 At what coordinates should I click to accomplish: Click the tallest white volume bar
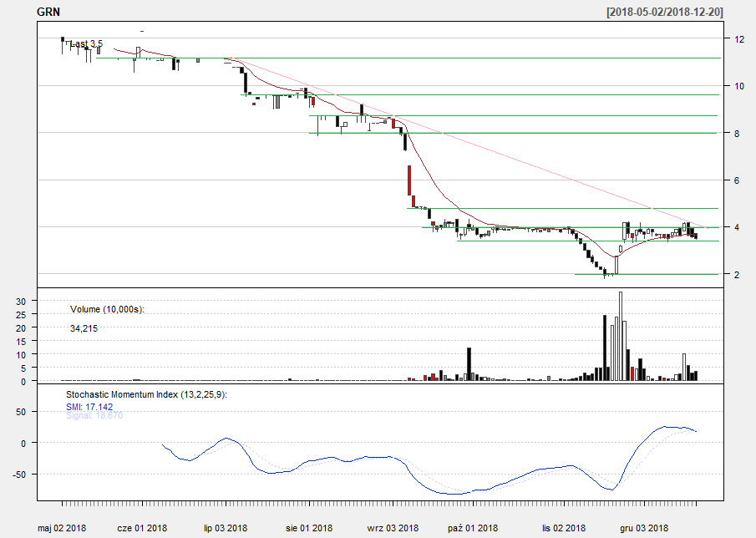pos(621,336)
